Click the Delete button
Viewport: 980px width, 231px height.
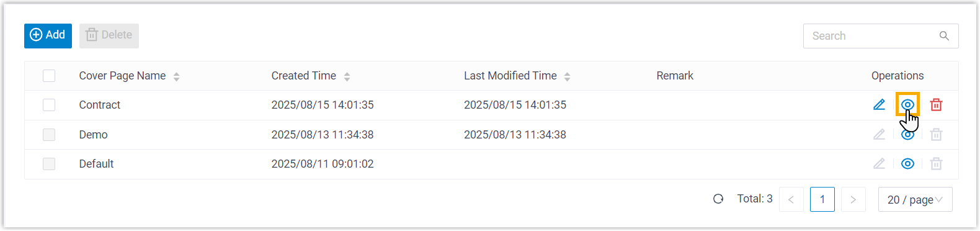[109, 35]
